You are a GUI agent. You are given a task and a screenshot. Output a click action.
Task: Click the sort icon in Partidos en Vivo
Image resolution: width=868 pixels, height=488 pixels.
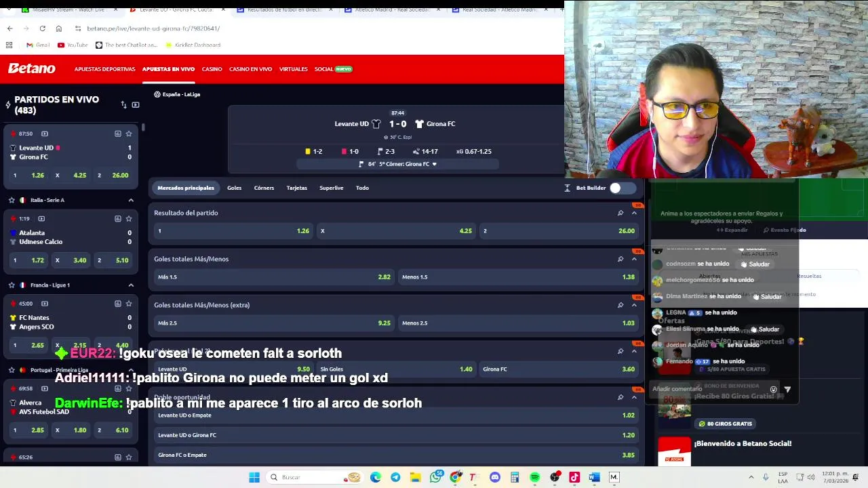[x=123, y=105]
